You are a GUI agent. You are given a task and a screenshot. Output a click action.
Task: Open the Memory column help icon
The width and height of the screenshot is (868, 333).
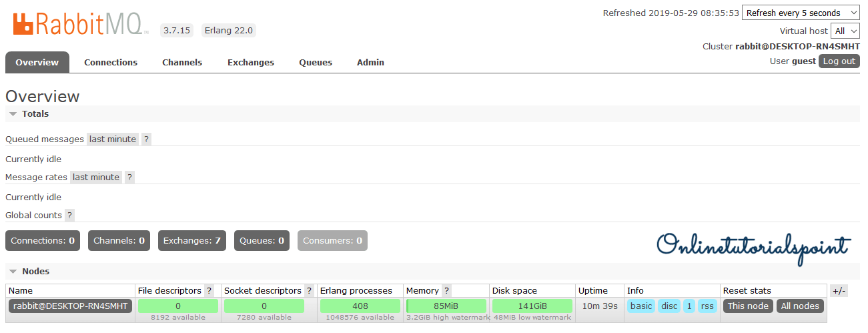tap(446, 291)
